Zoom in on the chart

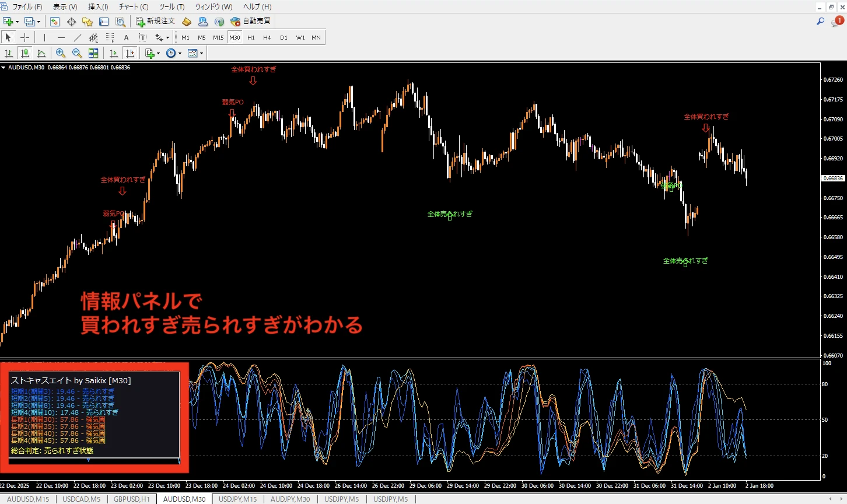[61, 53]
